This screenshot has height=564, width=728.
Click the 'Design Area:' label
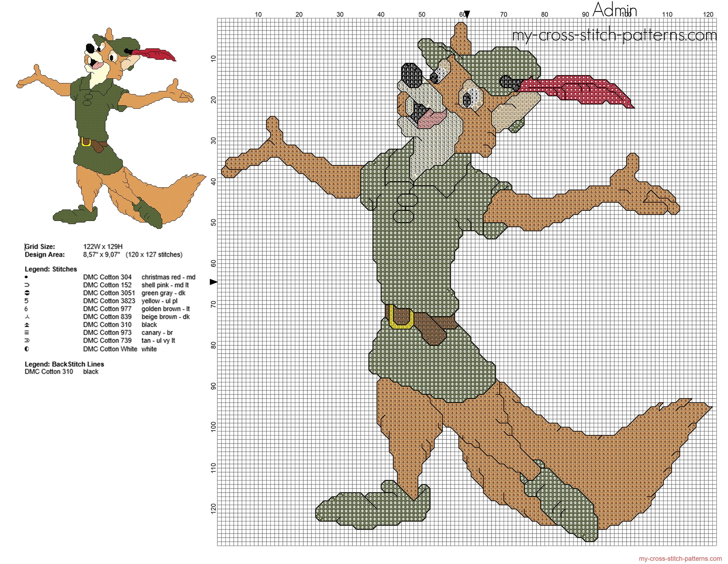point(45,254)
